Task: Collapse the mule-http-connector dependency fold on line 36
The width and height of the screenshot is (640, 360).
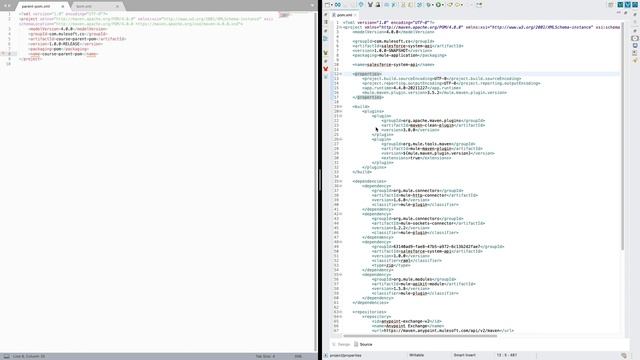Action: pos(341,186)
